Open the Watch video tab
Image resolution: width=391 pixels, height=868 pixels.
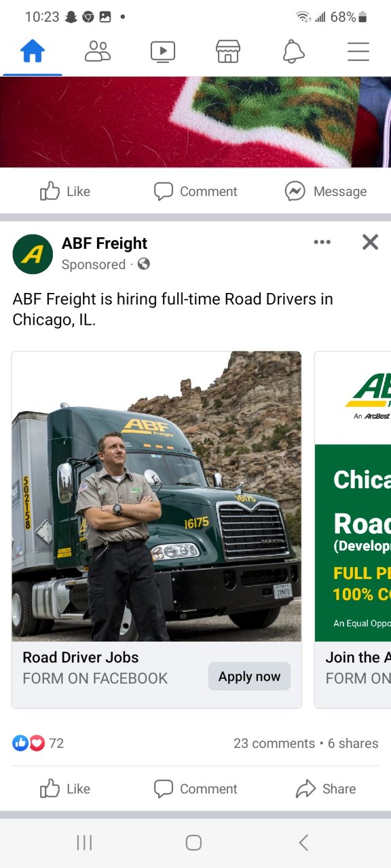tap(163, 52)
